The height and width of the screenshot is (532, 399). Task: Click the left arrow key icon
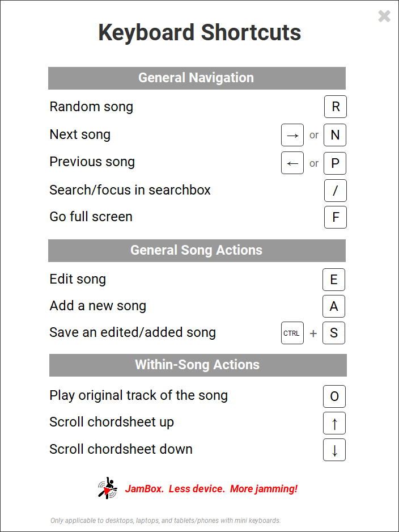pyautogui.click(x=292, y=163)
